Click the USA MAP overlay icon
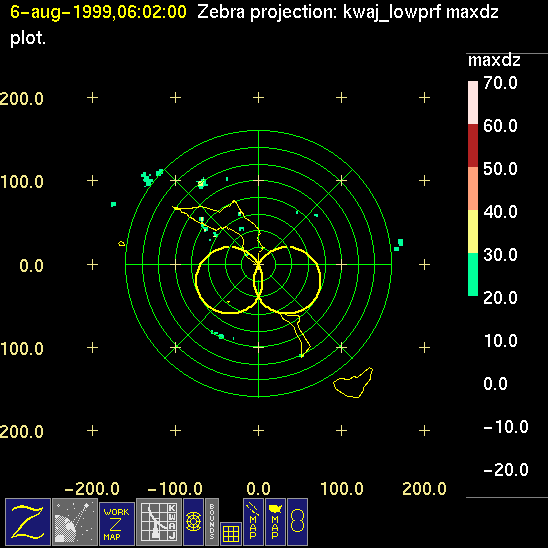This screenshot has height=548, width=548. tap(275, 522)
